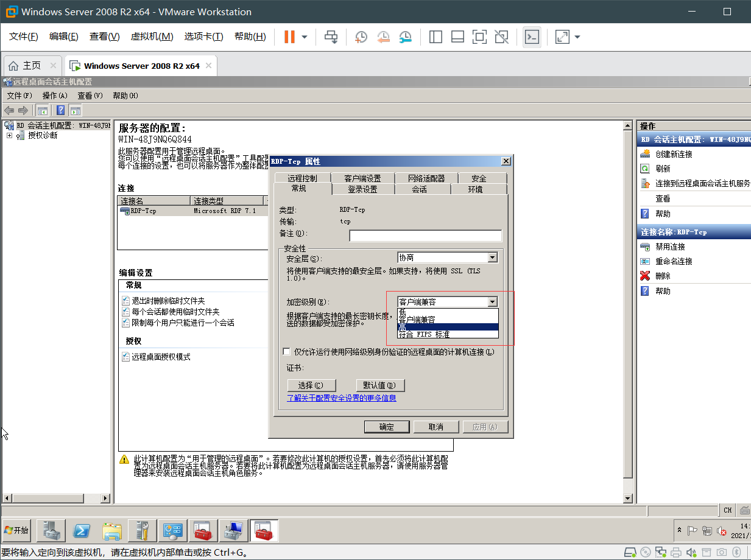This screenshot has width=751, height=560.
Task: Click the stretch guest display icon
Action: pos(562,37)
